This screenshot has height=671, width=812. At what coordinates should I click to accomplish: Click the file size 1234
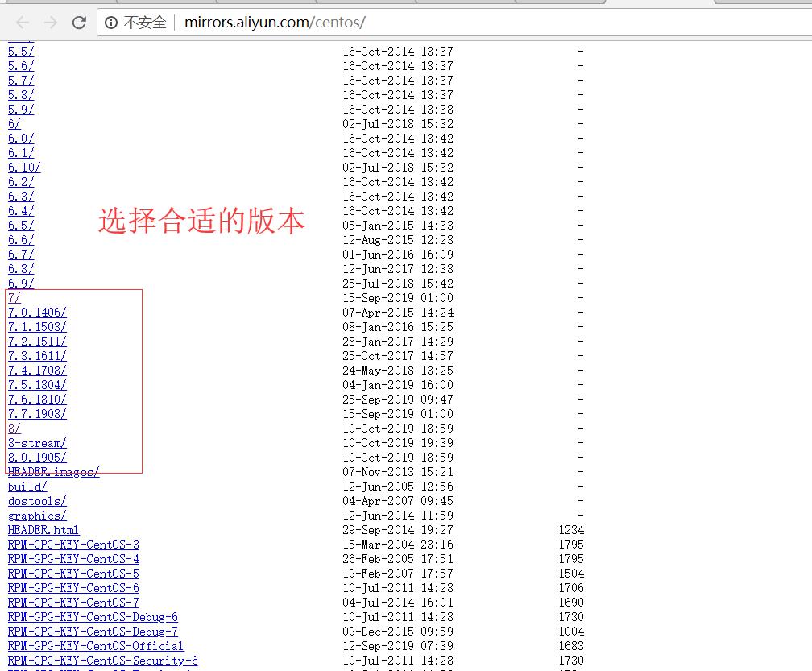[571, 530]
